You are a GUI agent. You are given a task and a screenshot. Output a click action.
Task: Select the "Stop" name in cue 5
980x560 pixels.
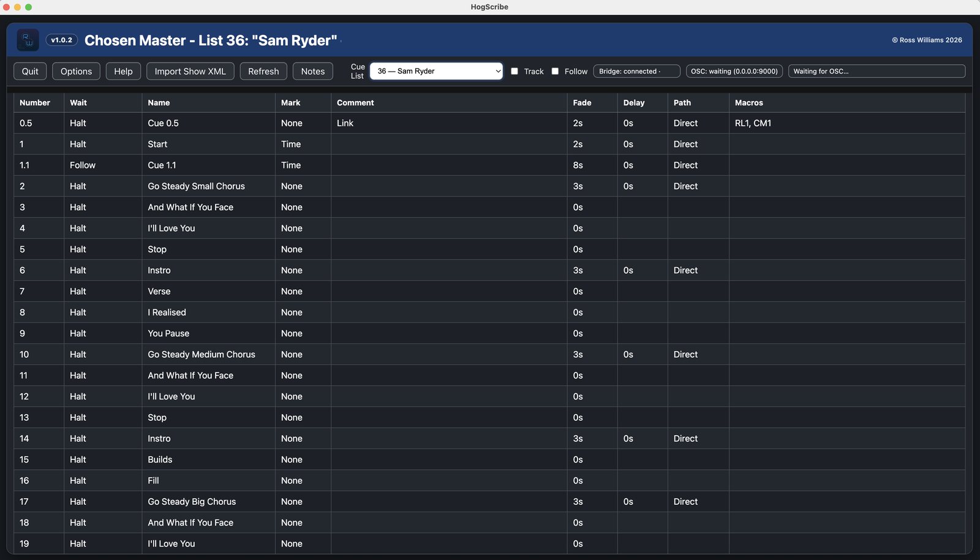pyautogui.click(x=157, y=249)
